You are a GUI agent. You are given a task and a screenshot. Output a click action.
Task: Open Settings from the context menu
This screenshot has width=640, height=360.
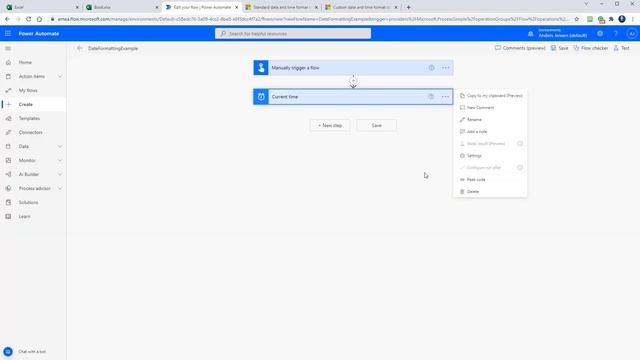click(x=491, y=156)
